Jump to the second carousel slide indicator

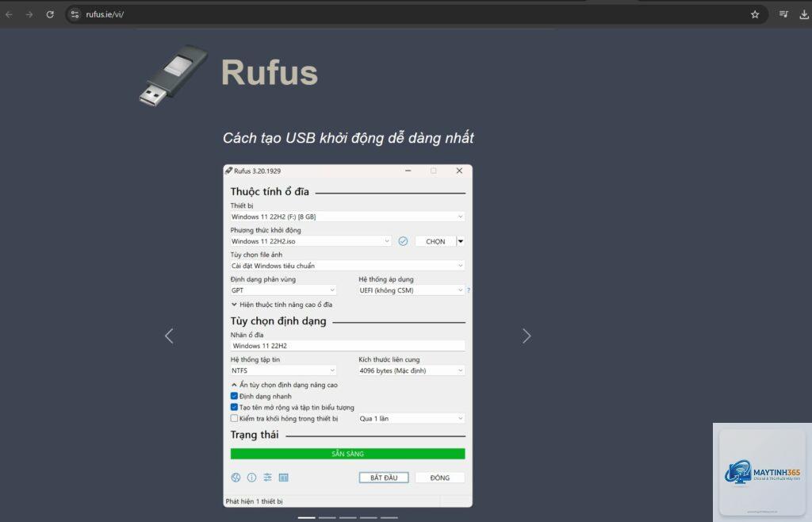point(327,517)
